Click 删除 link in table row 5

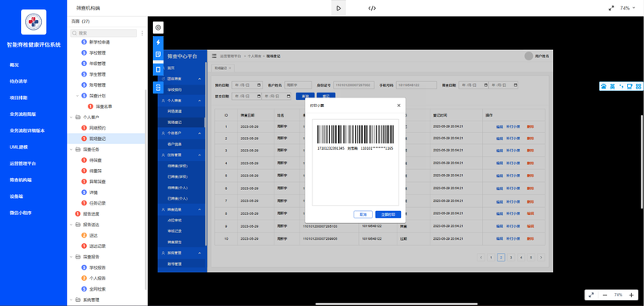530,176
